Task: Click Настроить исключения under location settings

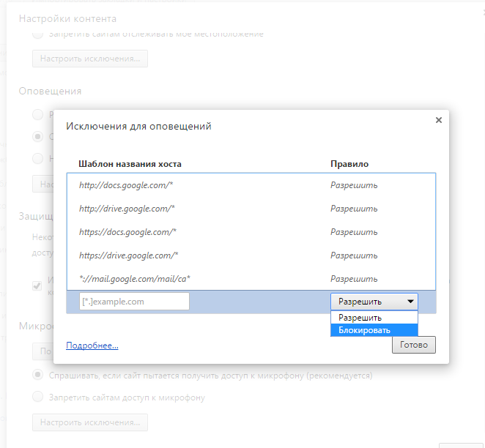Action: coord(90,59)
